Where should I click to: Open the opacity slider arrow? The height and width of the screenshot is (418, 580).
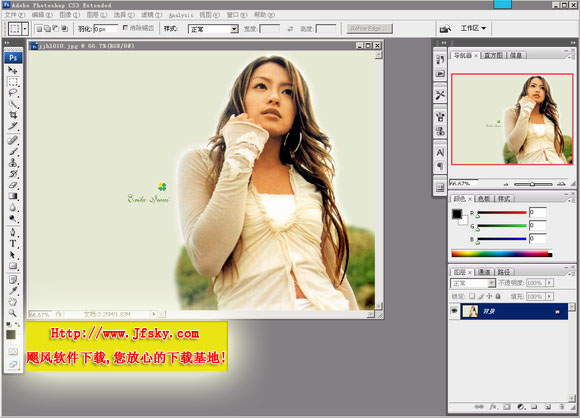point(550,283)
